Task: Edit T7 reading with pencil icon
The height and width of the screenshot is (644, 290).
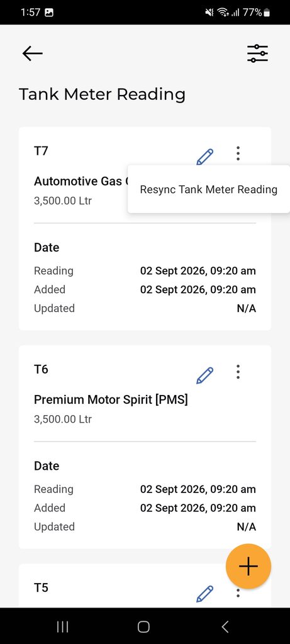Action: click(x=204, y=157)
